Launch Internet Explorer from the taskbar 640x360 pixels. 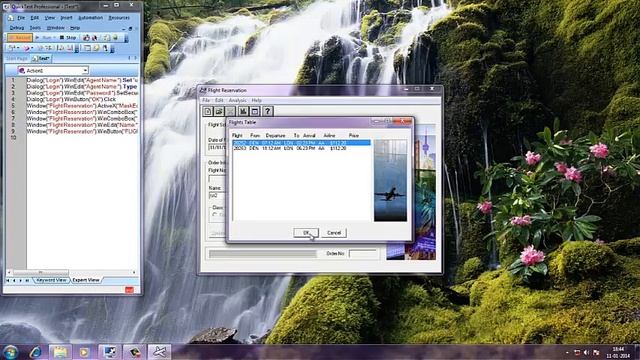click(35, 352)
